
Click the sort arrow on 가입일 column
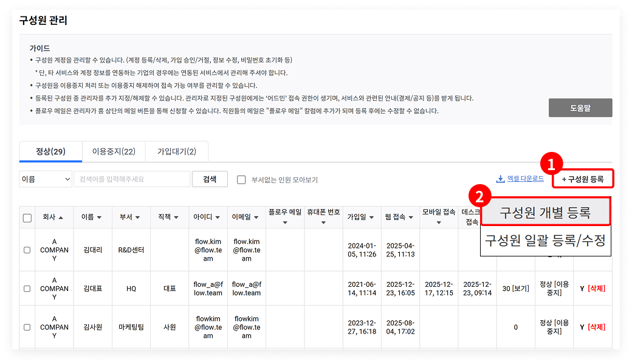(x=371, y=217)
